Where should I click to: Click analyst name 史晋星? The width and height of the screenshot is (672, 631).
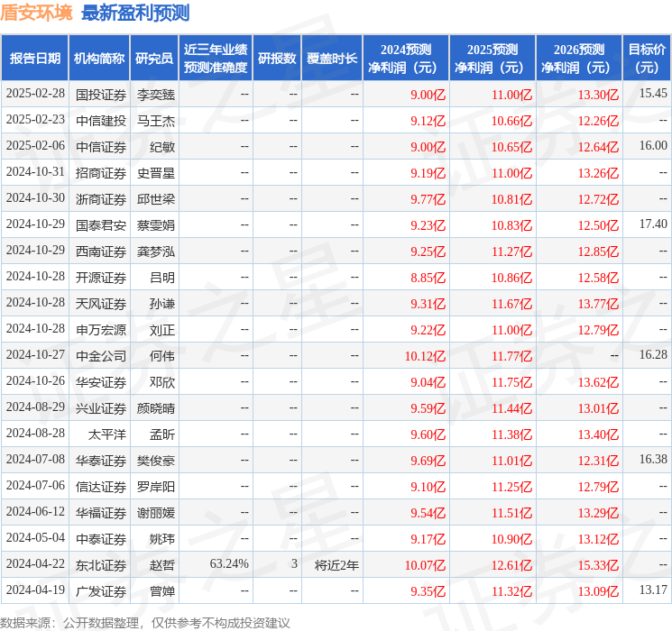(x=155, y=173)
